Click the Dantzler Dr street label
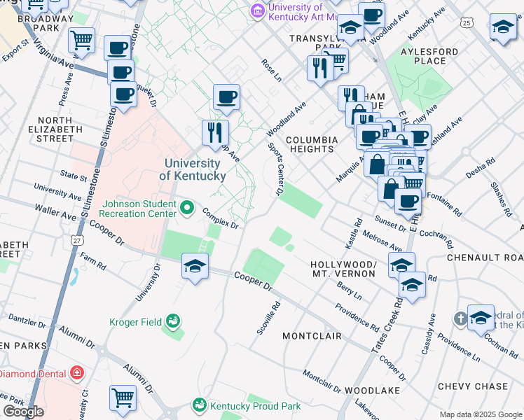Viewport: 524px width, 420px height. tap(27, 321)
